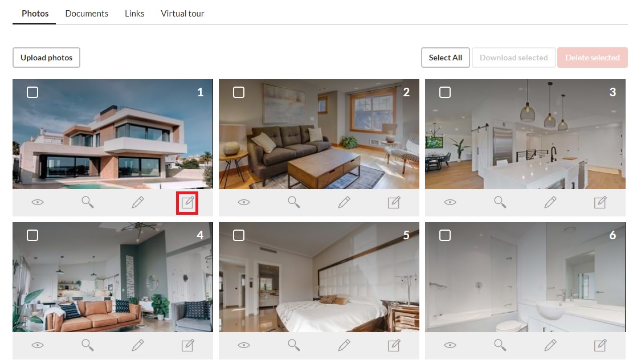641x364 pixels.
Task: Tick the checkbox on photo 4
Action: point(32,235)
